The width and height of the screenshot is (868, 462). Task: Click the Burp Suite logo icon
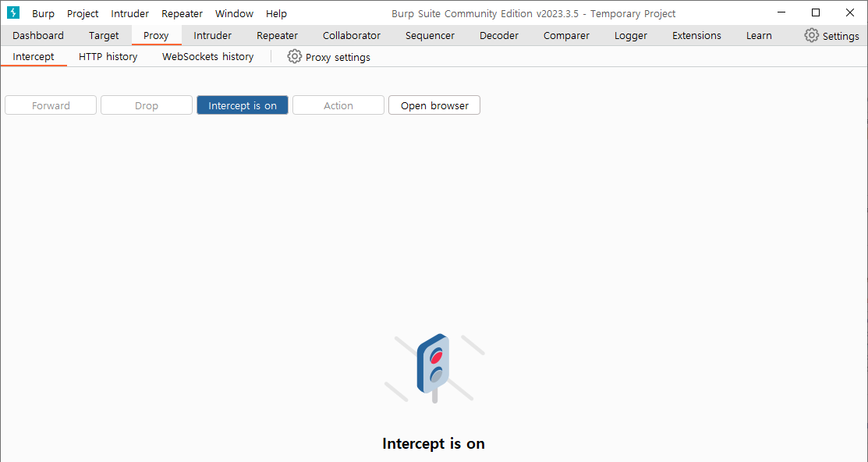(13, 12)
